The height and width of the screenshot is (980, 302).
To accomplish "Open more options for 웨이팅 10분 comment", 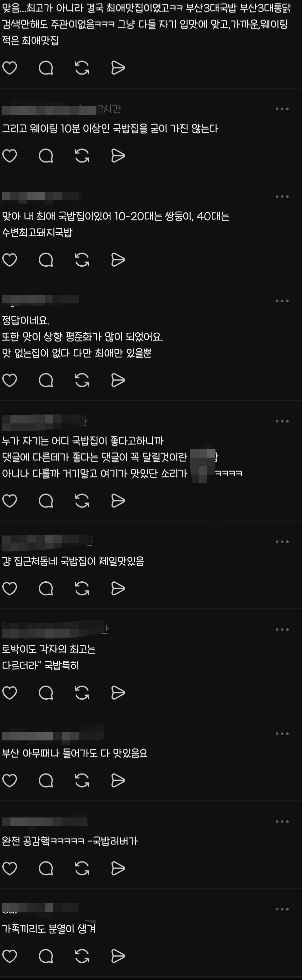I will coord(282,109).
